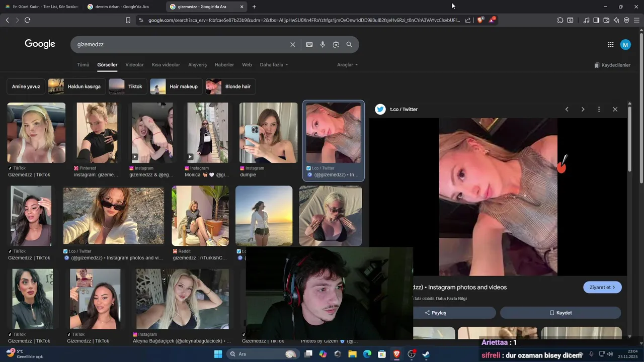This screenshot has width=644, height=362.
Task: Go back in the browser
Action: click(x=7, y=20)
